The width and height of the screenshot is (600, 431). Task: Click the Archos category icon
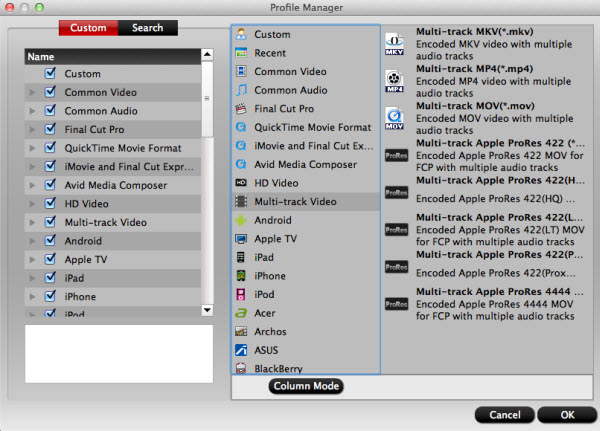coord(241,331)
